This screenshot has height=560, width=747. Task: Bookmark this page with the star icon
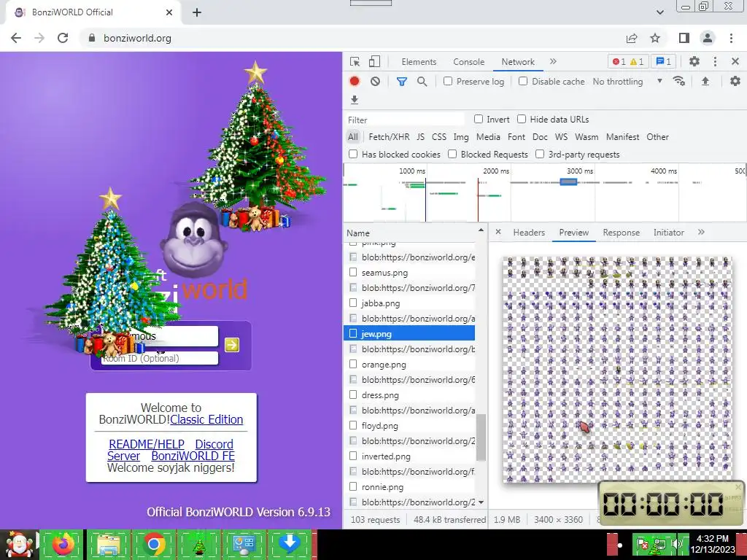(655, 38)
